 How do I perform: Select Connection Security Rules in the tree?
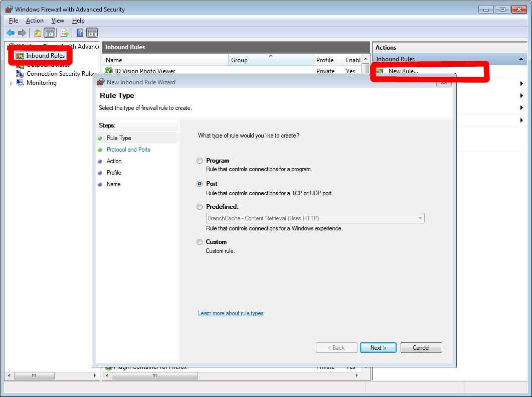tap(60, 74)
